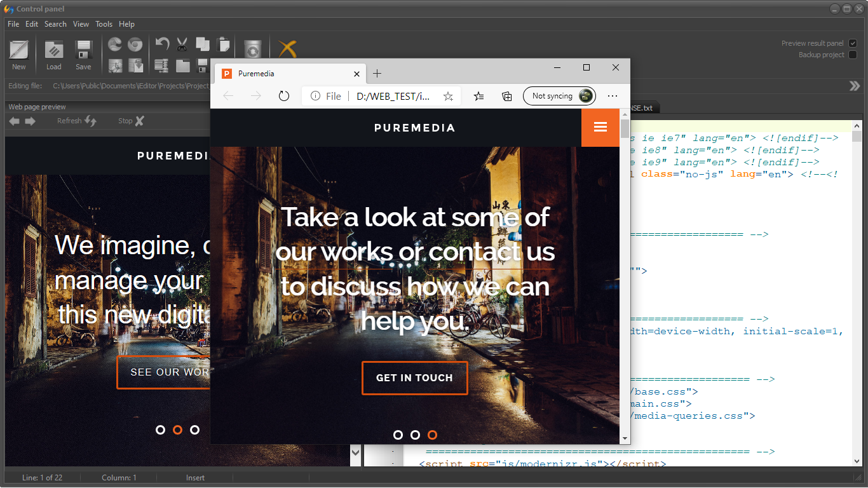This screenshot has width=868, height=488.
Task: Click the SEE OUR WORKS button in preview
Action: click(x=164, y=372)
